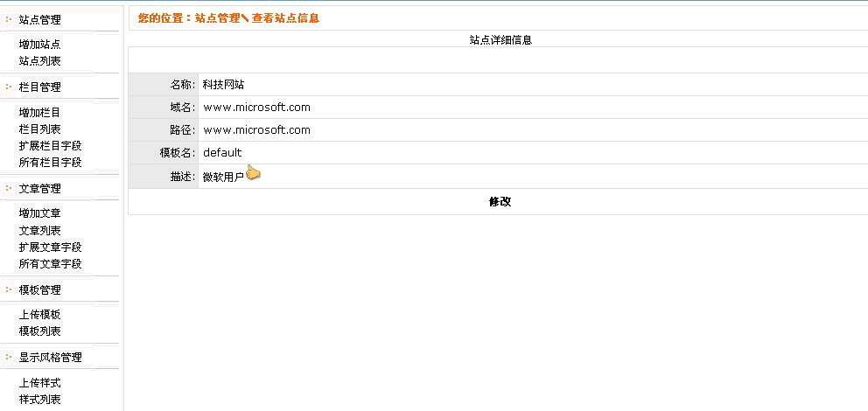Viewport: 868px width, 411px height.
Task: Open 扩展栏目字段 link
Action: 51,145
